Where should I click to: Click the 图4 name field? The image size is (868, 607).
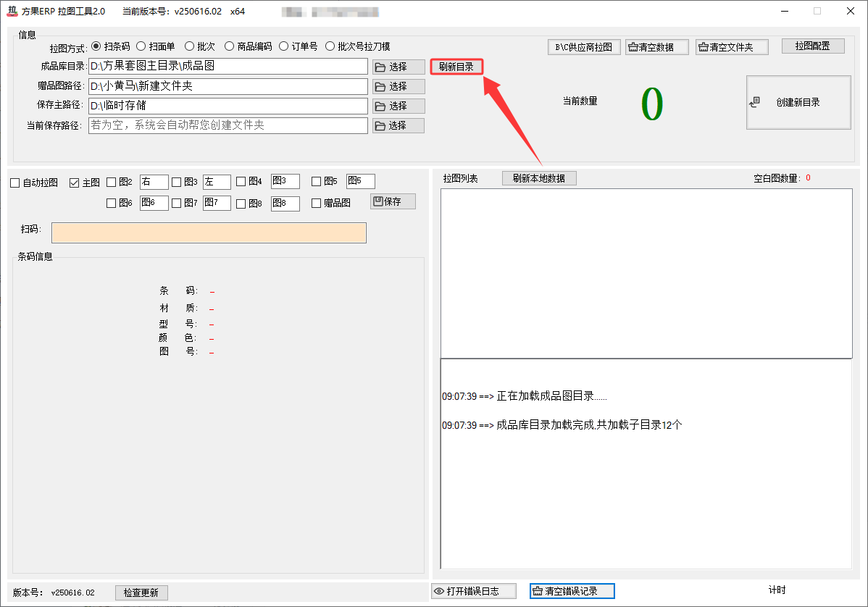point(285,181)
